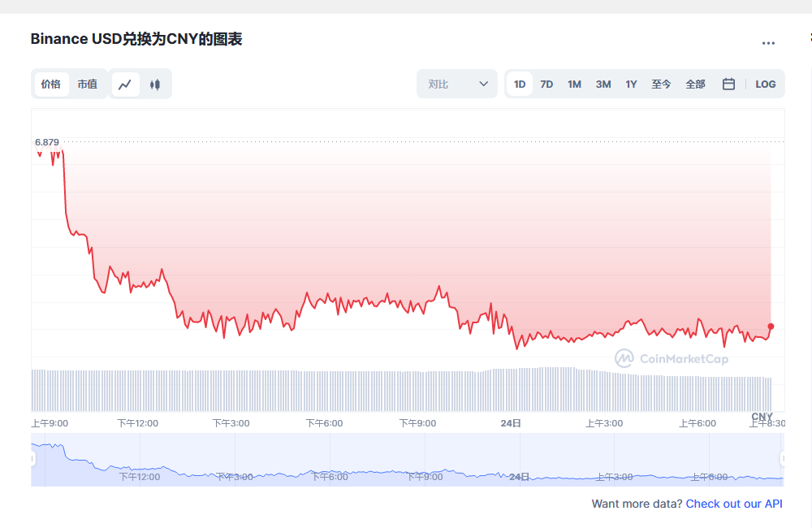Click the Binance USD兑换为CNY的图表 heading
Viewport: 812px width, 528px height.
click(136, 39)
